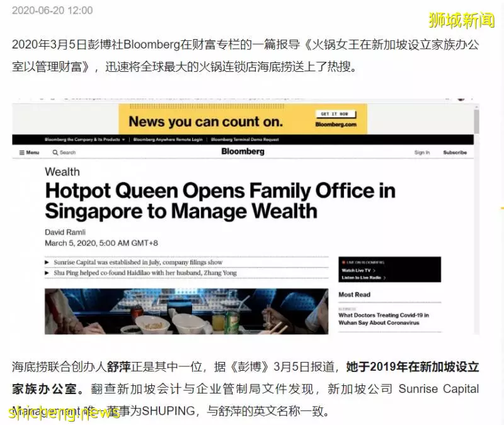The width and height of the screenshot is (504, 425).
Task: Select the March 5, 2020 article timestamp
Action: point(101,243)
